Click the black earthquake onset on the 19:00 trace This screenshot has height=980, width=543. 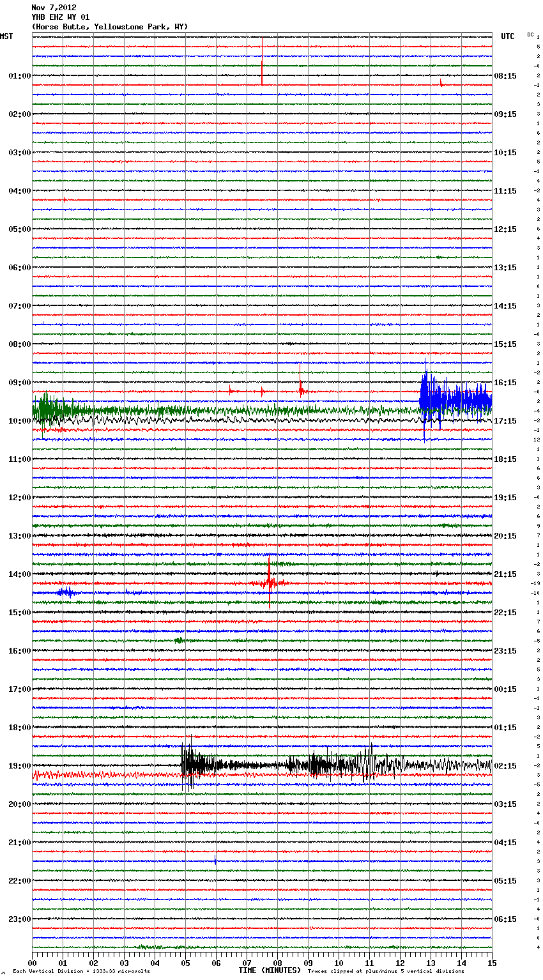coord(192,764)
